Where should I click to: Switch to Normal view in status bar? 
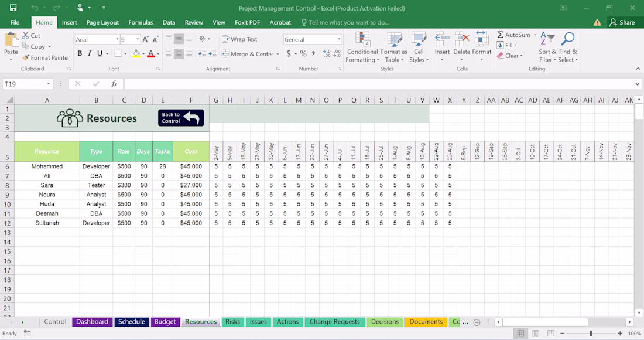[x=520, y=334]
